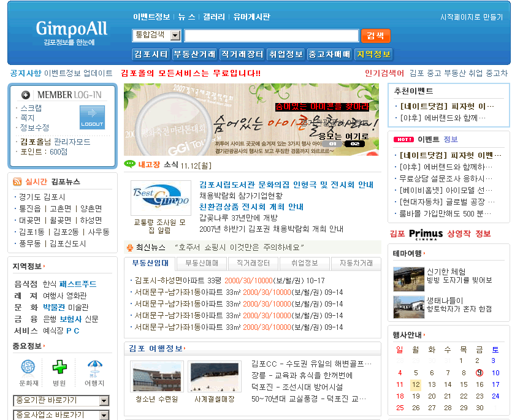Click the 갤러리 top link
This screenshot has width=512, height=420.
(x=214, y=17)
